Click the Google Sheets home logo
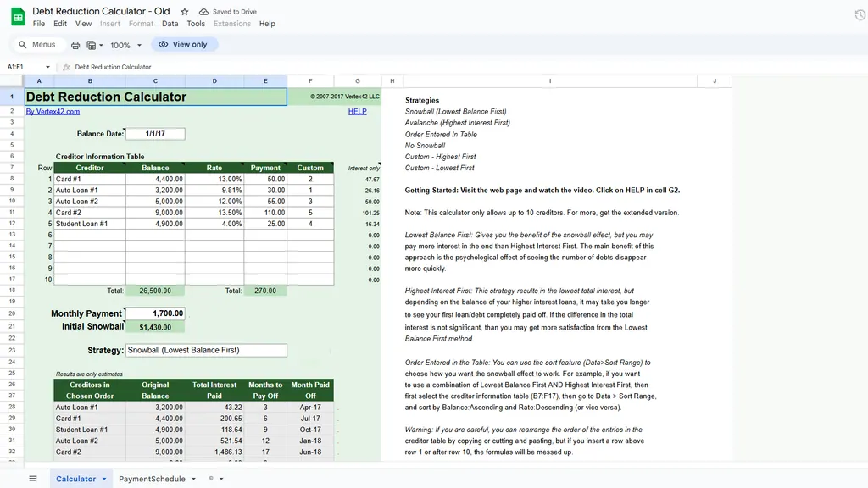The width and height of the screenshot is (868, 488). point(18,17)
